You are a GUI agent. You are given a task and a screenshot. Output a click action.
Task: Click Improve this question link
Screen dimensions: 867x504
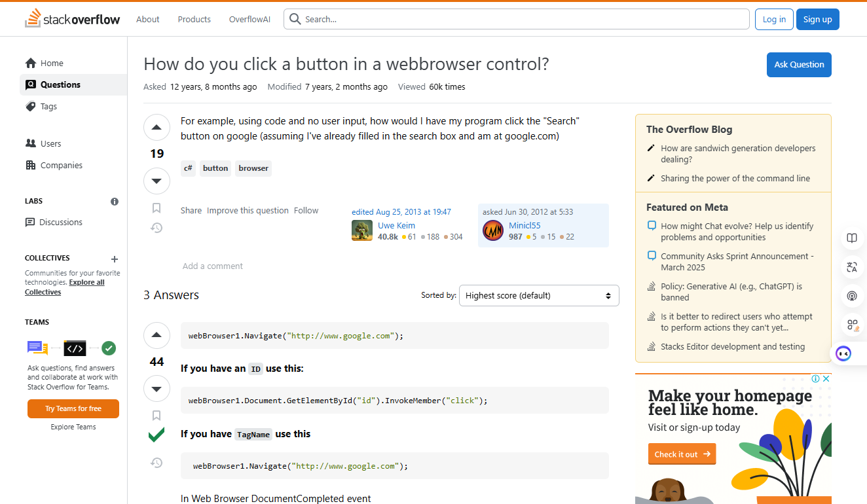pyautogui.click(x=248, y=211)
